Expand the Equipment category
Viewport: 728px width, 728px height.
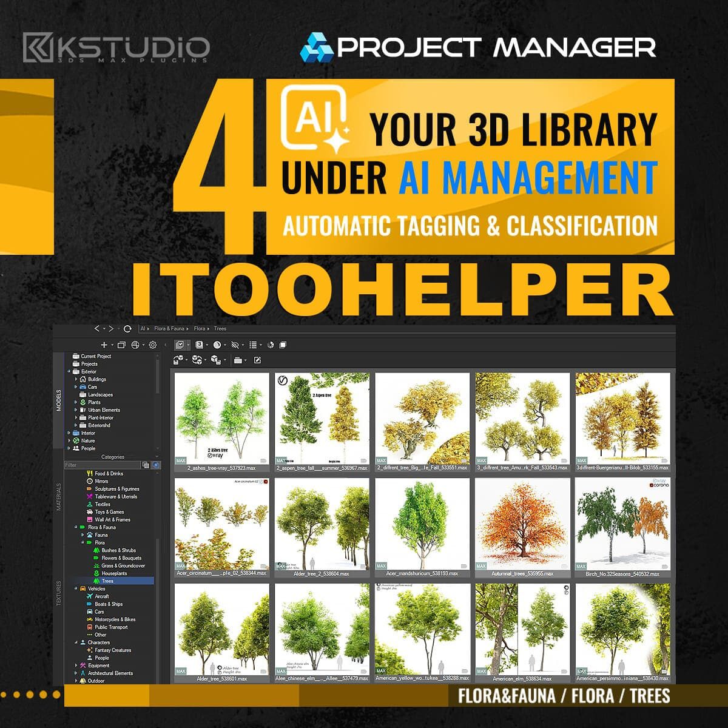[x=75, y=666]
